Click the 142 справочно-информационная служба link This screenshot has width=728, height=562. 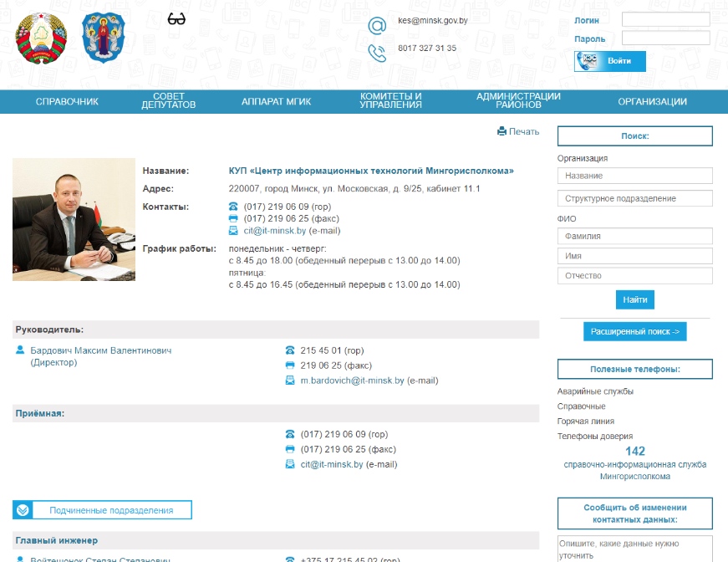click(x=635, y=463)
